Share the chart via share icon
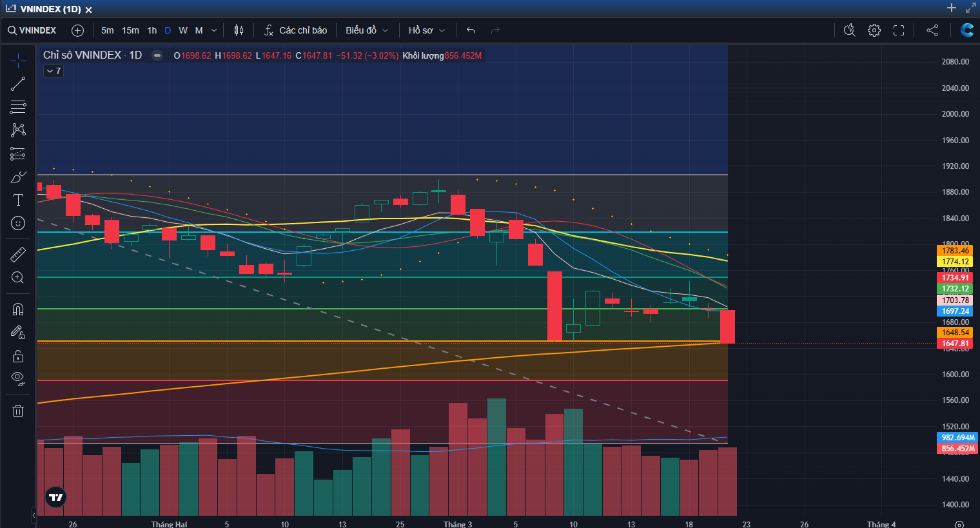980x528 pixels. [x=932, y=30]
